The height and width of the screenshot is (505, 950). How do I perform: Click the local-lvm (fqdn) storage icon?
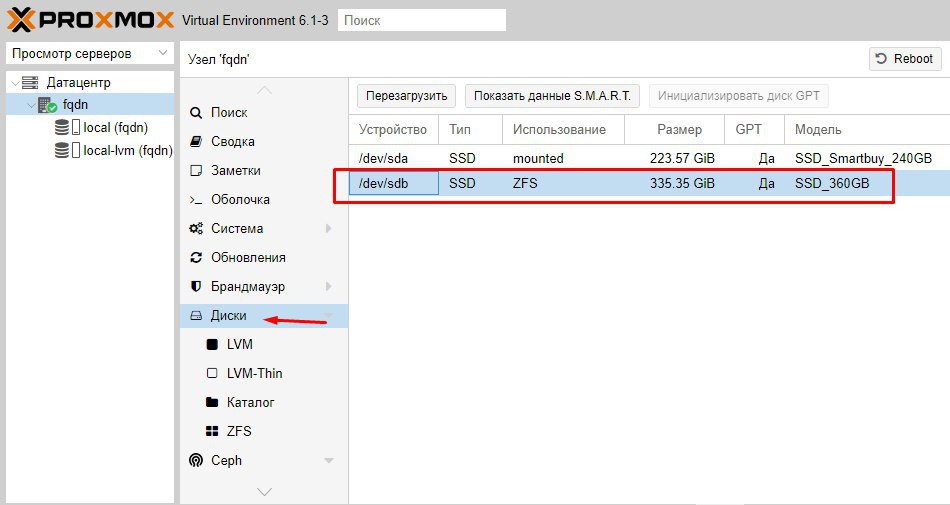(67, 150)
